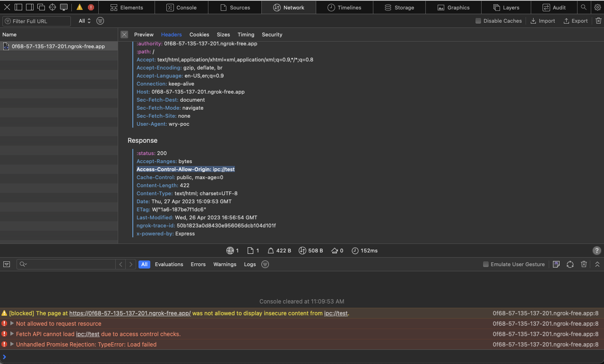Toggle the Logs console filter
Viewport: 604px width, 364px height.
pyautogui.click(x=250, y=264)
